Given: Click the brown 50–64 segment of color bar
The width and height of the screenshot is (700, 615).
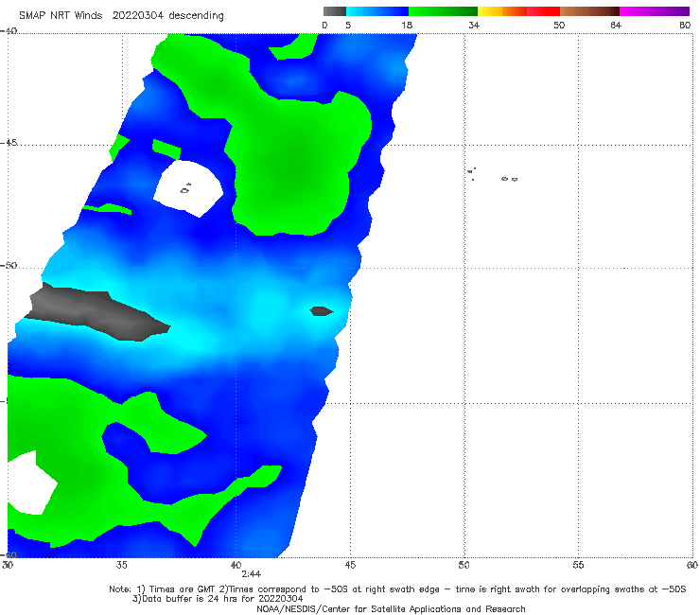Looking at the screenshot, I should 589,11.
